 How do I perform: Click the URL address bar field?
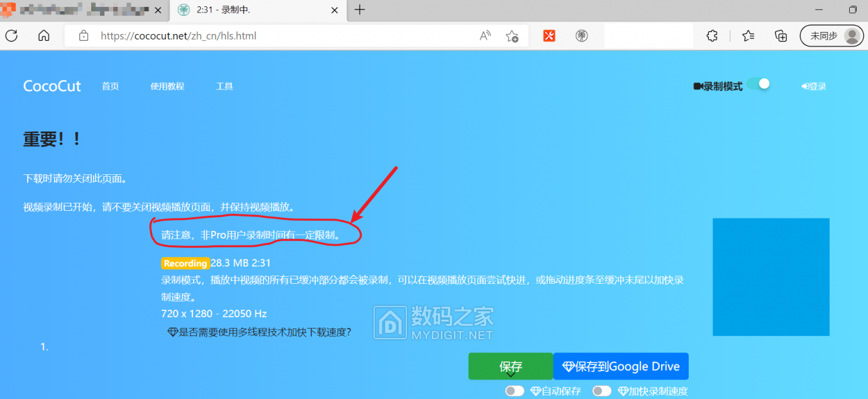[283, 36]
